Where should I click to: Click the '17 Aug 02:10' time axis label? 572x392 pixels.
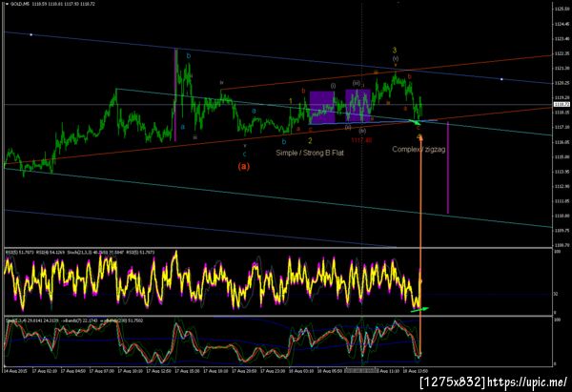click(44, 371)
